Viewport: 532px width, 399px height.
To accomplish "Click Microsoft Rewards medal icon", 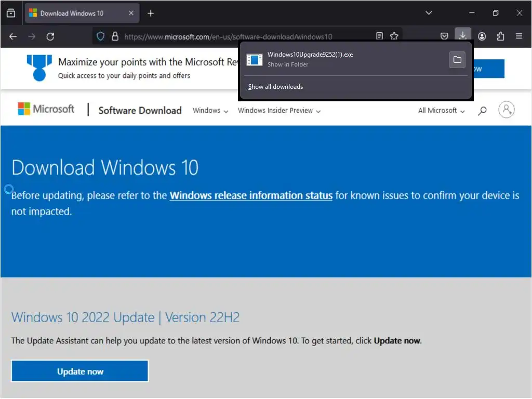I will pos(39,68).
